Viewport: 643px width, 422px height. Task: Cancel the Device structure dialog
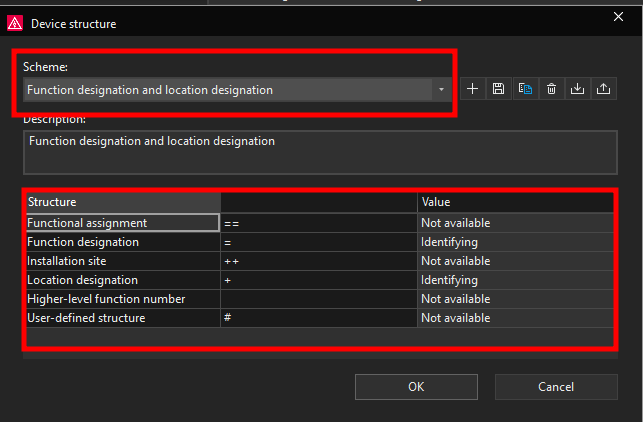click(555, 387)
